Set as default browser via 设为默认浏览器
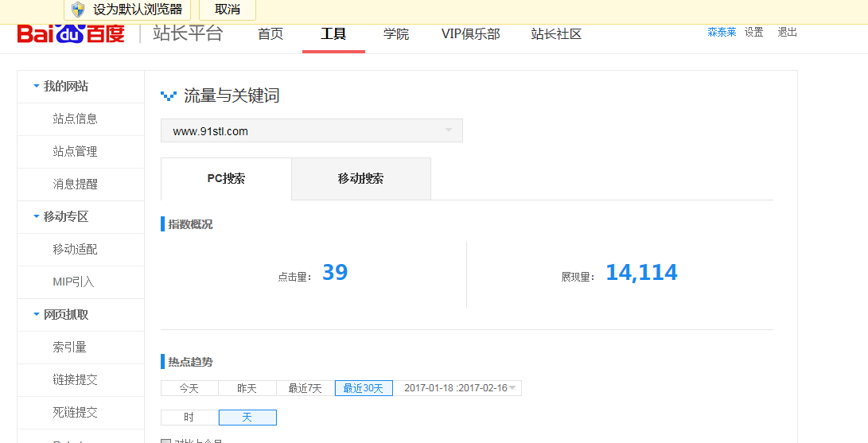The image size is (868, 443). tap(127, 10)
